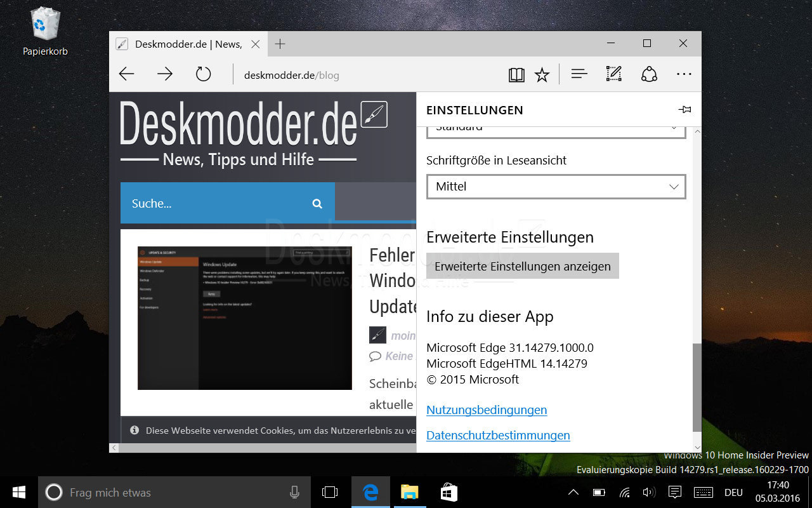Open the Windows Update article thumbnail

click(x=244, y=318)
